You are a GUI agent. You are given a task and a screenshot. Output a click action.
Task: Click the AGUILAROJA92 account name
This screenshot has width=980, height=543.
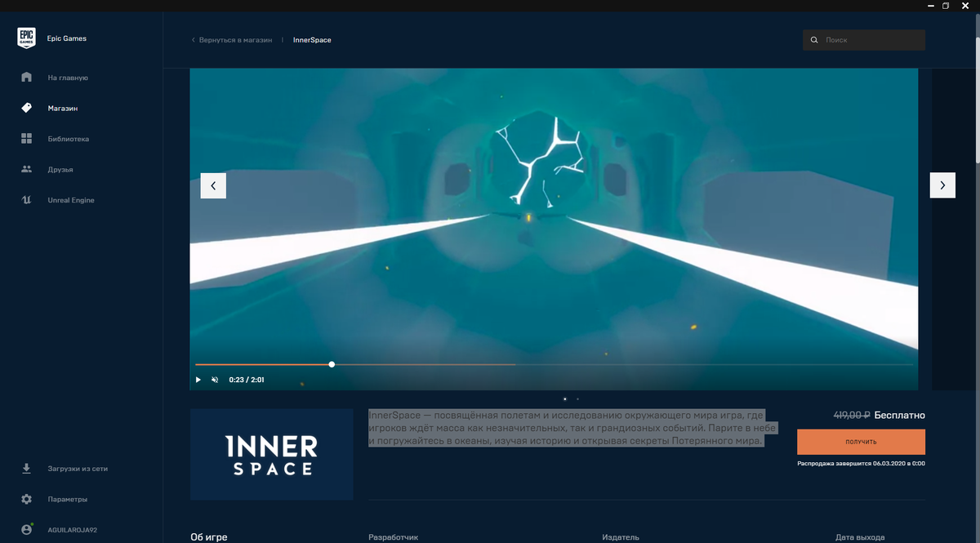click(x=71, y=530)
